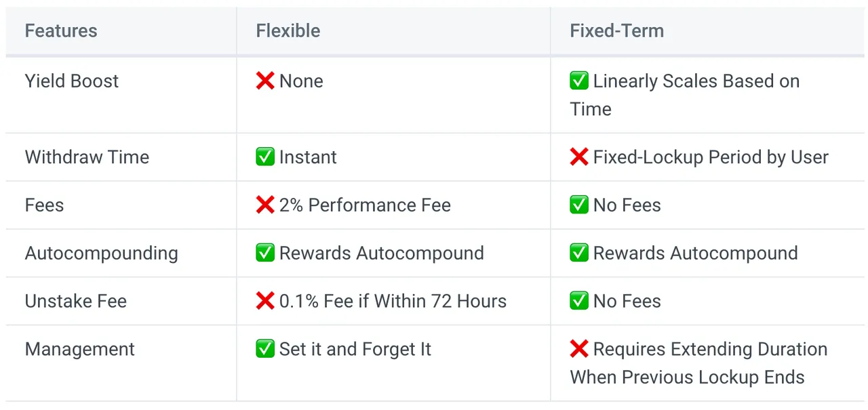Click red cross before Fixed-Lockup Period by User
The width and height of the screenshot is (868, 410).
579,157
